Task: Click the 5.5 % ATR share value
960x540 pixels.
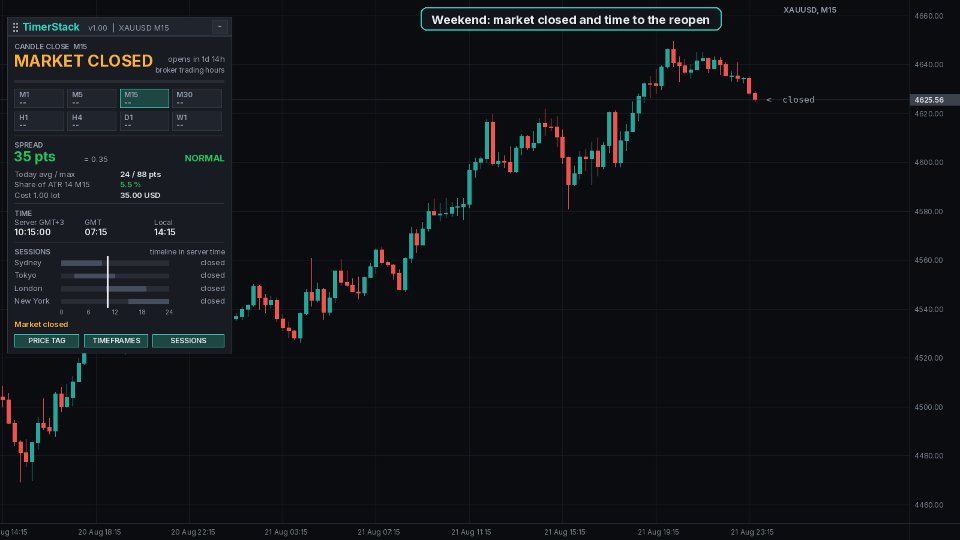Action: (130, 185)
